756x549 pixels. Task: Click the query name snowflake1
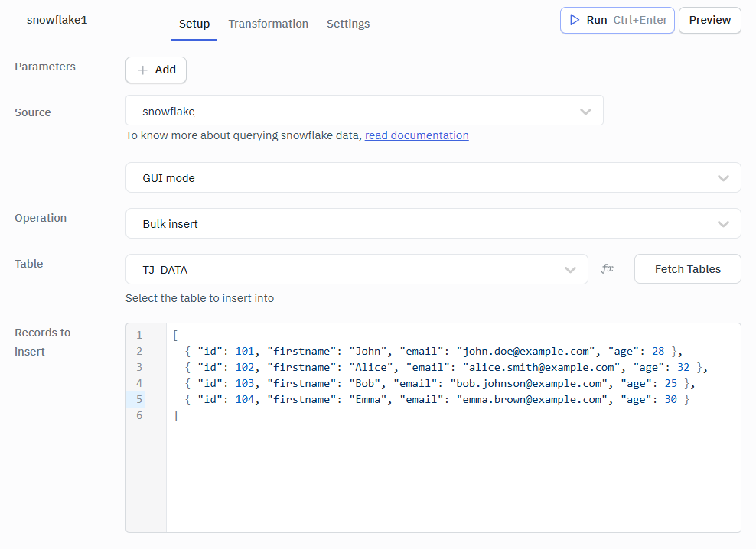(x=57, y=20)
